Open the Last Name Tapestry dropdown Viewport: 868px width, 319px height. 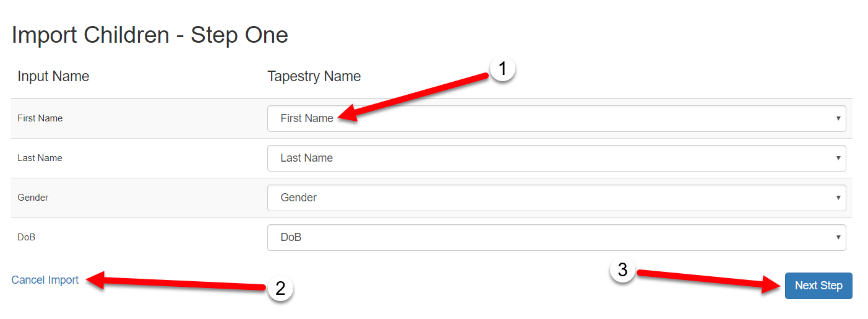(556, 158)
